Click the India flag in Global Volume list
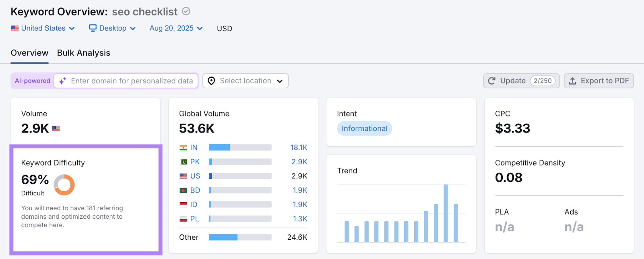The image size is (644, 259). click(184, 148)
